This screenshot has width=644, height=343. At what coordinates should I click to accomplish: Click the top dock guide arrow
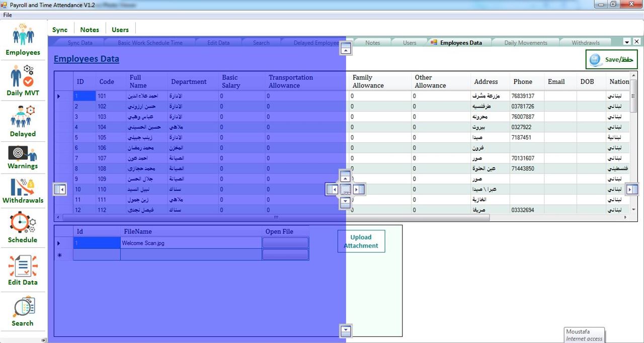click(x=346, y=49)
